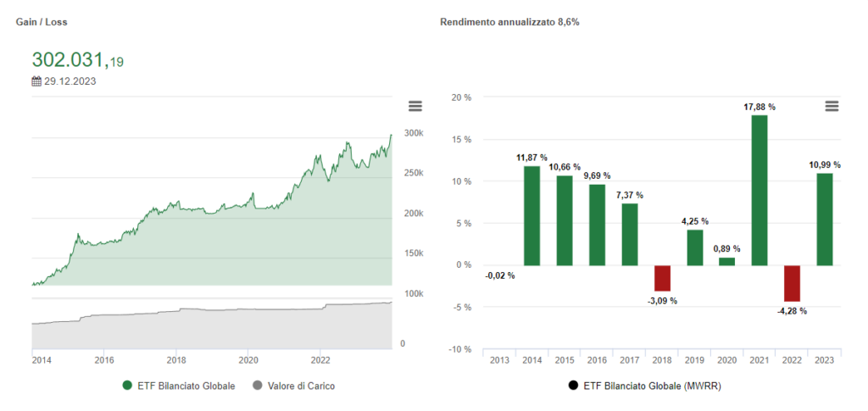Viewport: 868px width, 411px height.
Task: Click the gray Valore di Carico area chart
Action: (x=212, y=330)
